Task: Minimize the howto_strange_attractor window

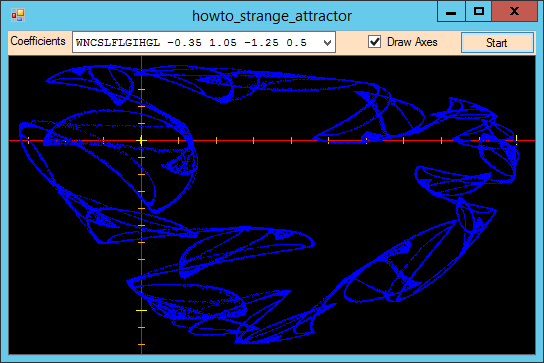Action: [x=451, y=12]
